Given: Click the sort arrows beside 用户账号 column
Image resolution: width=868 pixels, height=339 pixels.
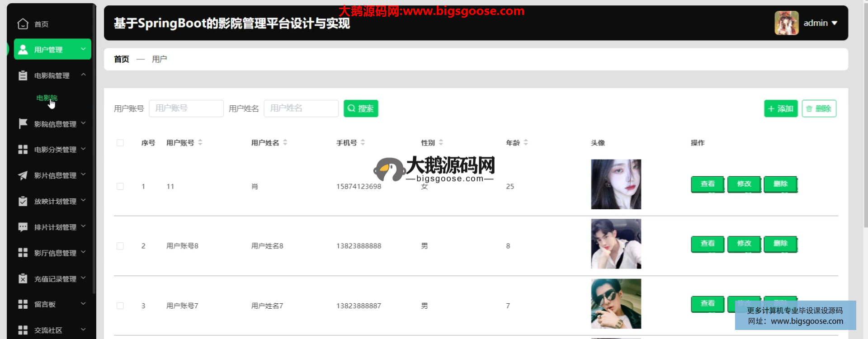Looking at the screenshot, I should 200,142.
